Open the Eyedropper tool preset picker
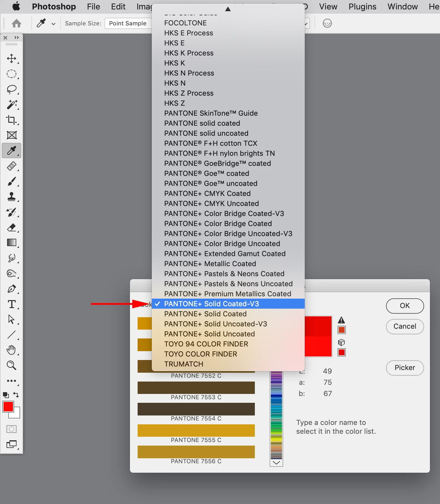The width and height of the screenshot is (440, 504). 53,24
